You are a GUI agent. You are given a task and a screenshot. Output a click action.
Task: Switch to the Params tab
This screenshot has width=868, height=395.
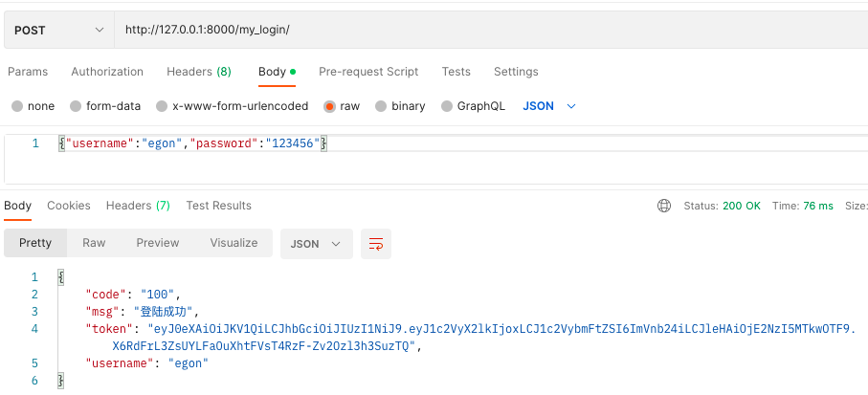[28, 72]
